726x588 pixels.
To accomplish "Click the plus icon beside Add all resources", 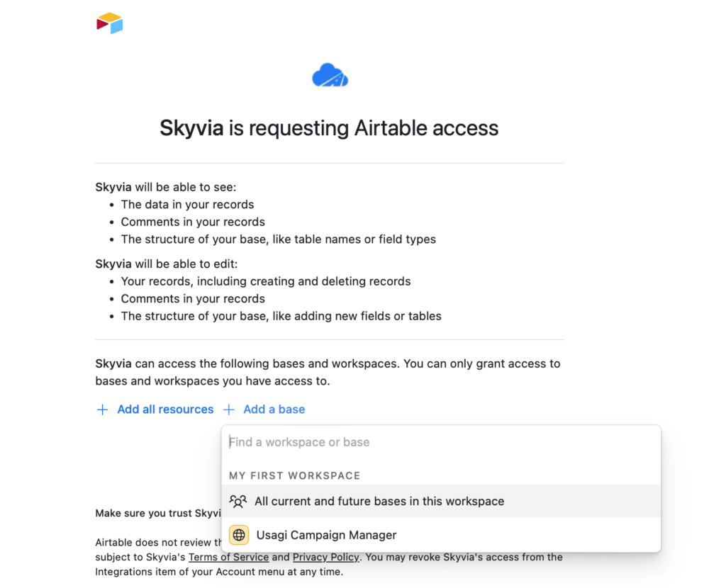I will [102, 409].
